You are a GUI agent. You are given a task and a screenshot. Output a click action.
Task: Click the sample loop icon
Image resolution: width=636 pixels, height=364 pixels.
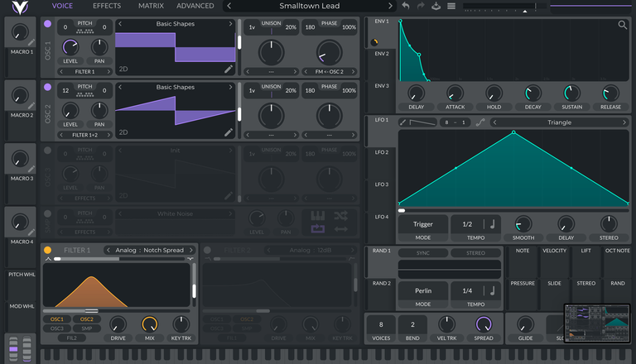point(318,229)
